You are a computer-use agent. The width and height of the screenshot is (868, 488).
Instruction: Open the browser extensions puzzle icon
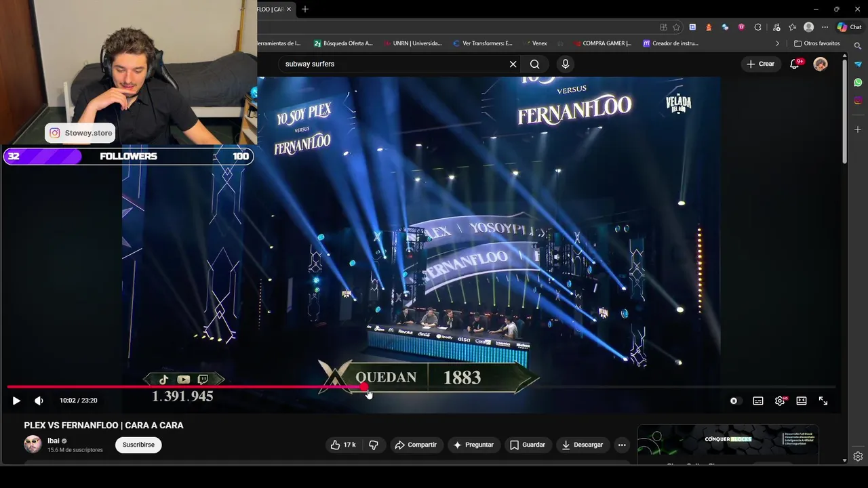pos(757,27)
